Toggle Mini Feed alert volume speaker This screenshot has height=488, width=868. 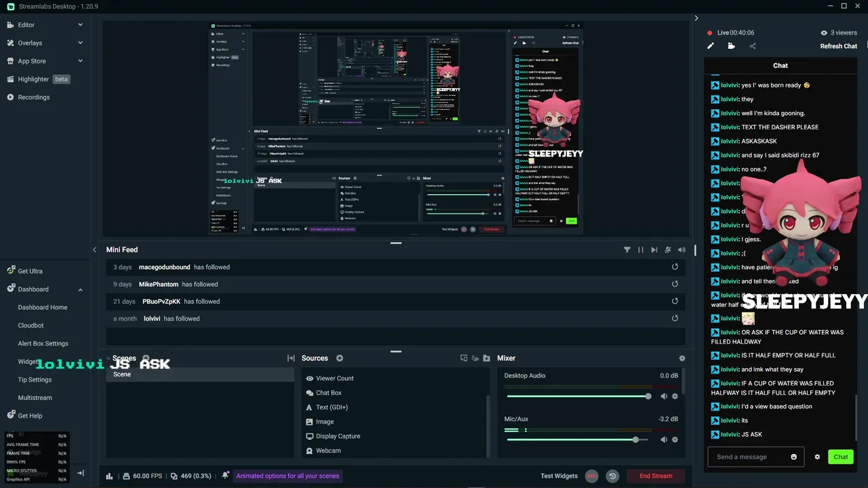coord(682,249)
